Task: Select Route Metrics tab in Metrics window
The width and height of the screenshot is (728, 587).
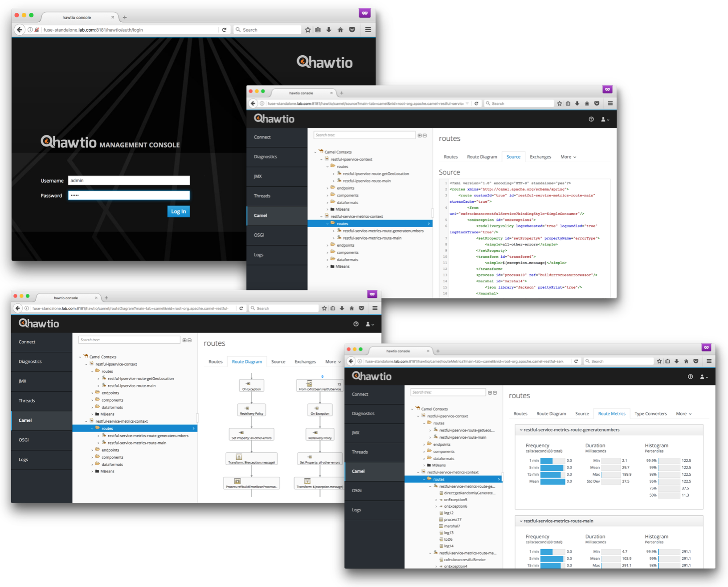Action: 612,414
